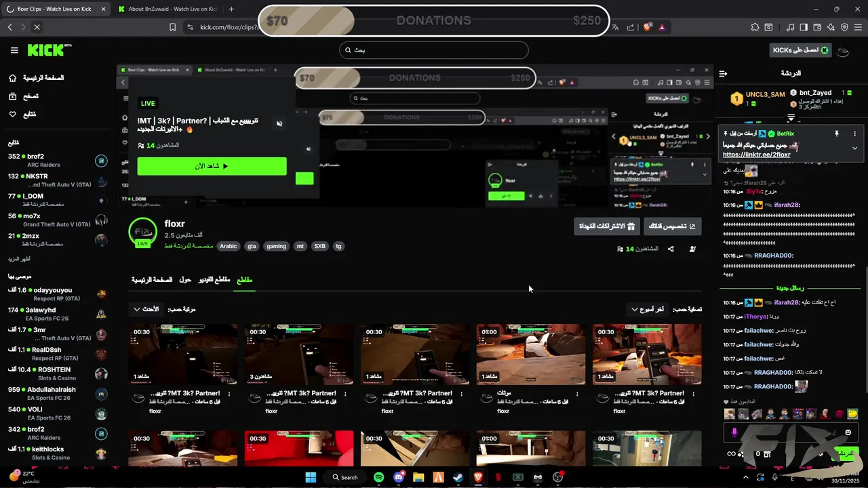Open the Kick sidebar hamburger menu

(14, 50)
